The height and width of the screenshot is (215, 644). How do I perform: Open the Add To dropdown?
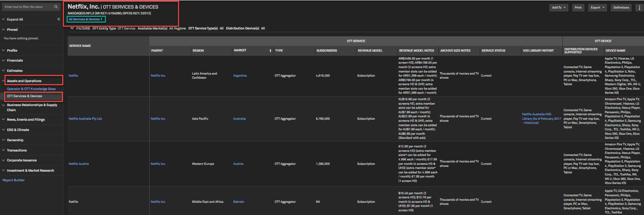coord(559,8)
